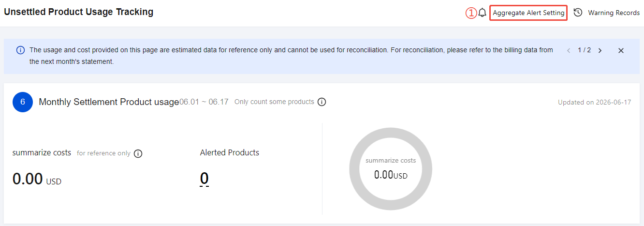The height and width of the screenshot is (226, 644).
Task: Open the Alerted Products count 0
Action: point(205,179)
